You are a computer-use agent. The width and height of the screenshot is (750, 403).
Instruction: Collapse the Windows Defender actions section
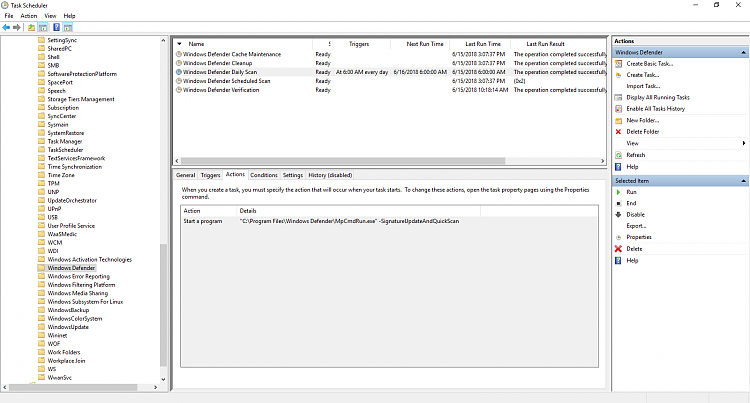coord(743,53)
